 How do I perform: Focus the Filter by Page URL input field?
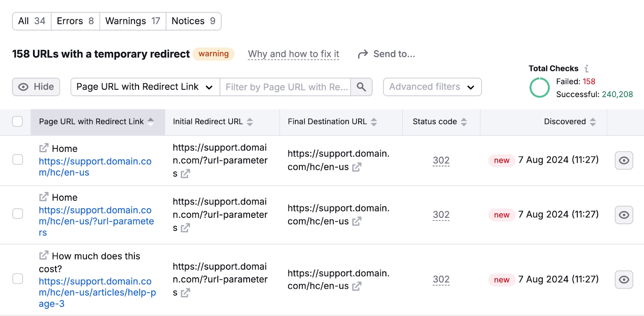285,87
